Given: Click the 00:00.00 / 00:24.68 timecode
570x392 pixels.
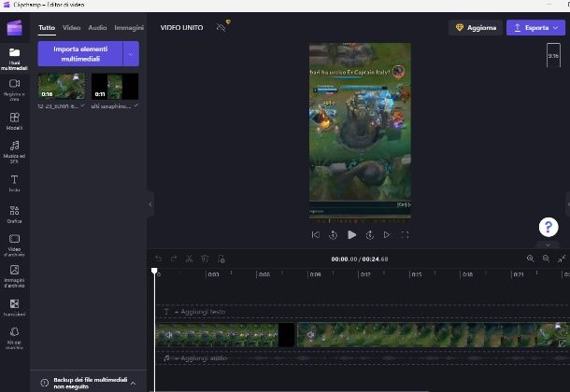Looking at the screenshot, I should pyautogui.click(x=360, y=259).
